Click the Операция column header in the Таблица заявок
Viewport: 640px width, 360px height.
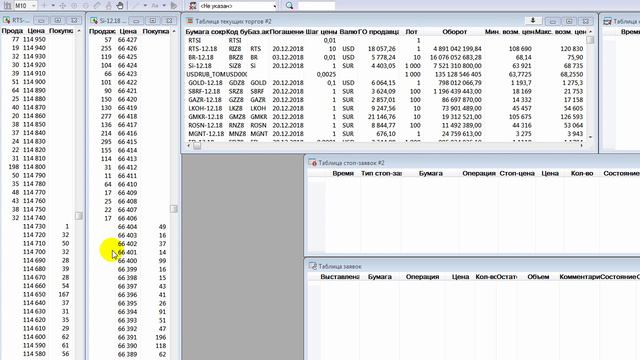click(x=422, y=277)
